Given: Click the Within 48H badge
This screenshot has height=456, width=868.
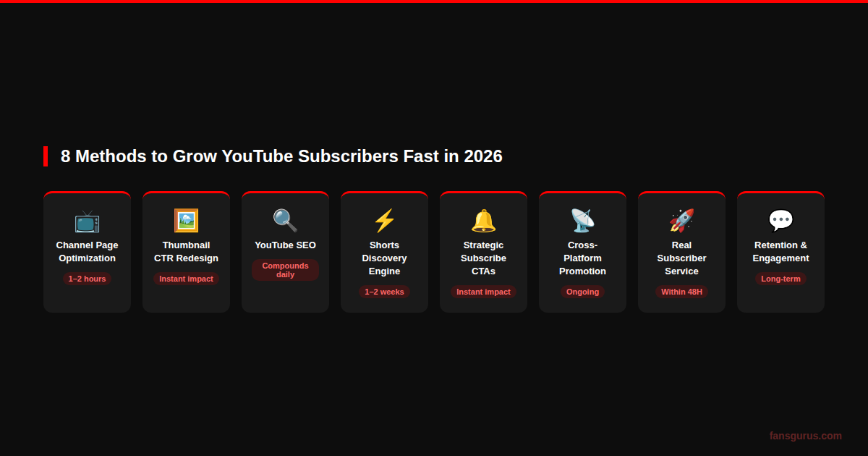Looking at the screenshot, I should [681, 292].
